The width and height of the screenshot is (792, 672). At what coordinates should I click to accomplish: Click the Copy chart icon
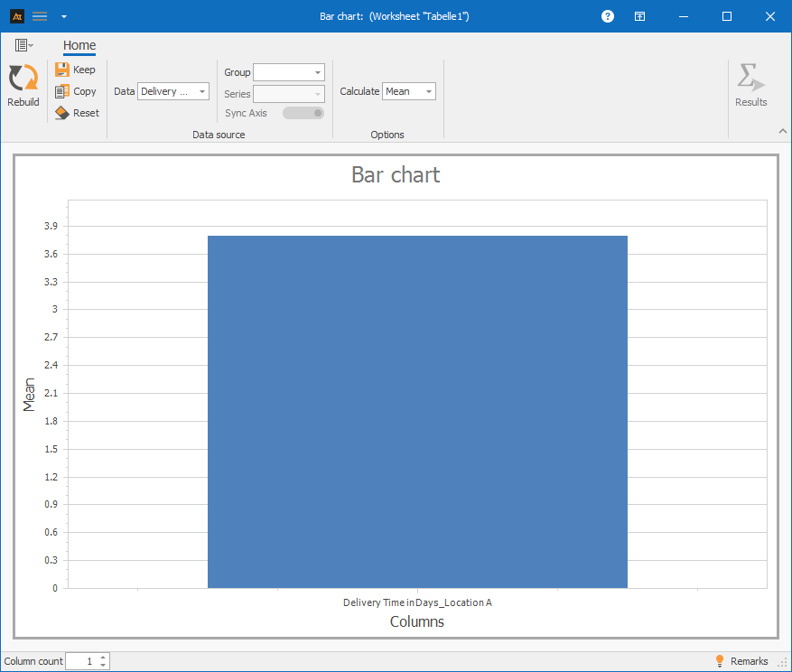(62, 91)
